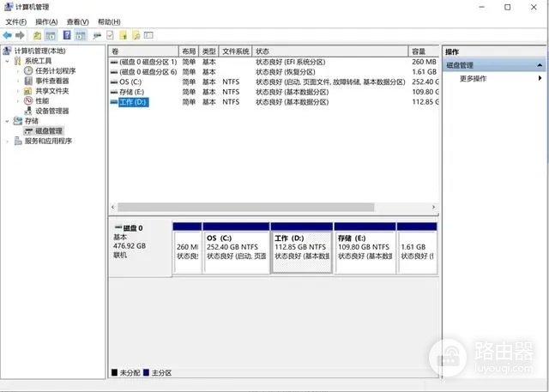Viewport: 549px width, 392px height.
Task: Open the 查看(V) menu
Action: pyautogui.click(x=78, y=21)
